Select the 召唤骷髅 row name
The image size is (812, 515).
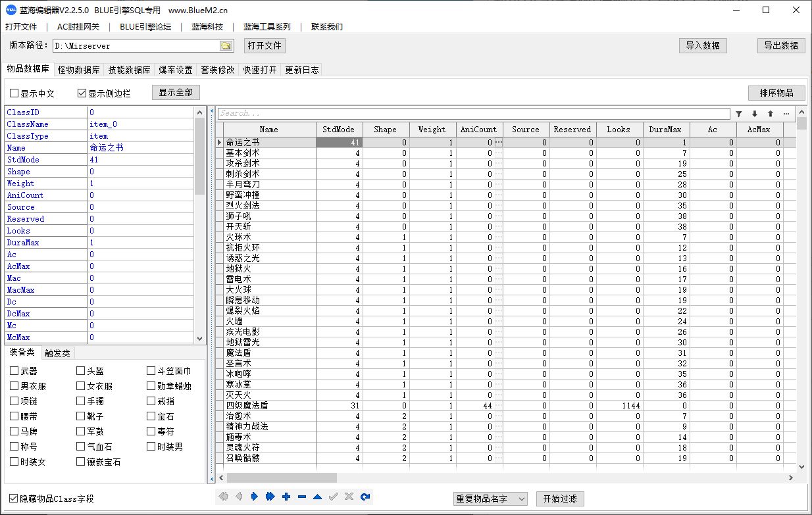(242, 458)
